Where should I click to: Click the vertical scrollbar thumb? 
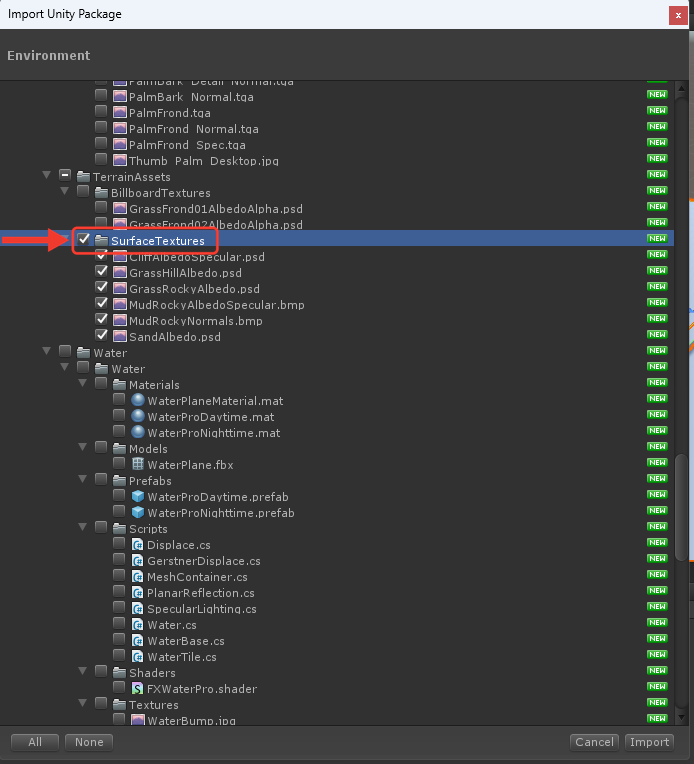tap(681, 507)
